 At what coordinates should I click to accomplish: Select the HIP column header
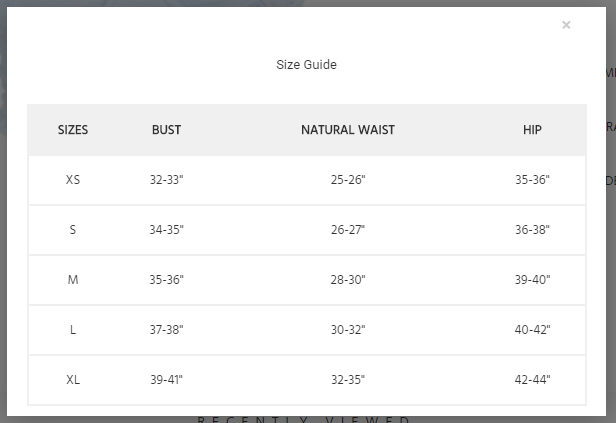pos(532,130)
